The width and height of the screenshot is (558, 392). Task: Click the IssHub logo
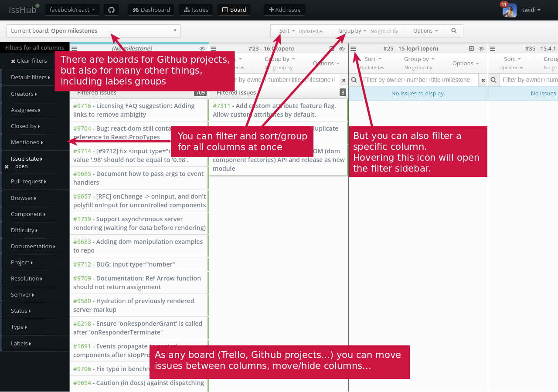click(x=23, y=10)
